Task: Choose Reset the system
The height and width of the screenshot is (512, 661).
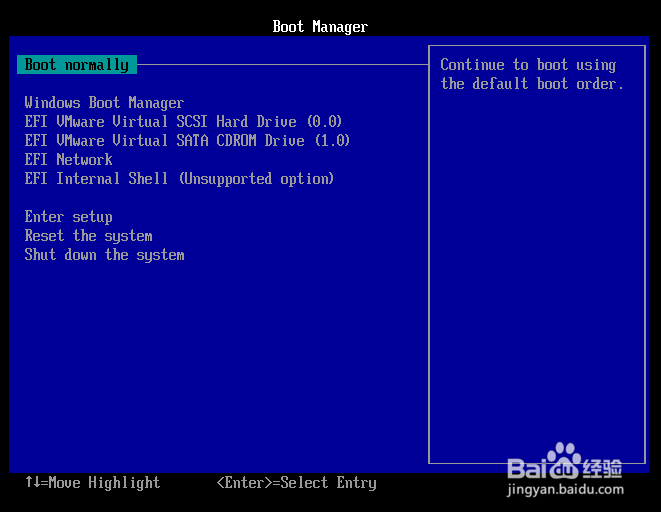Action: tap(89, 236)
